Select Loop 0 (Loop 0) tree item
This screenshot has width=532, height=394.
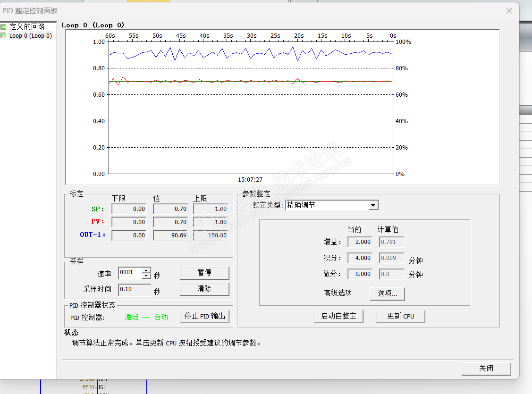[x=31, y=35]
